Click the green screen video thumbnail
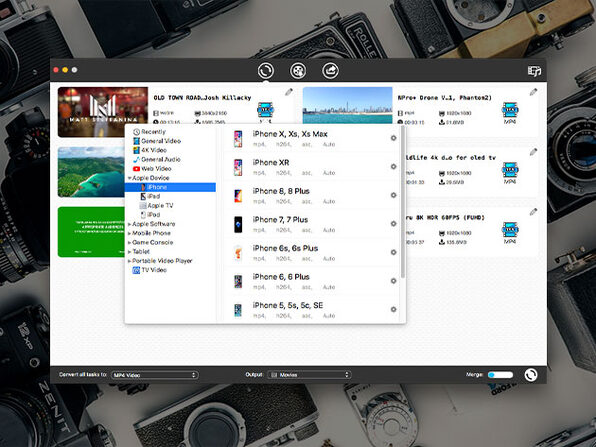The width and height of the screenshot is (596, 447). pos(91,232)
